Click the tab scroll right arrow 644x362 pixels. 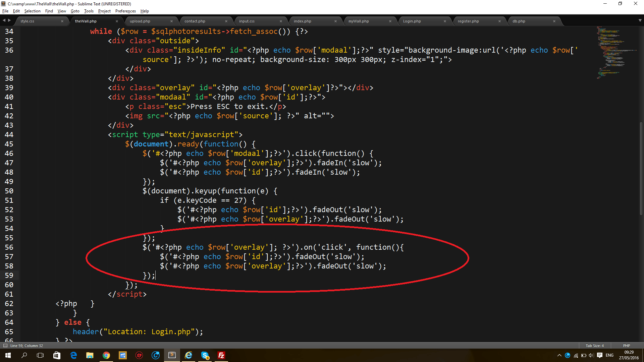point(9,20)
